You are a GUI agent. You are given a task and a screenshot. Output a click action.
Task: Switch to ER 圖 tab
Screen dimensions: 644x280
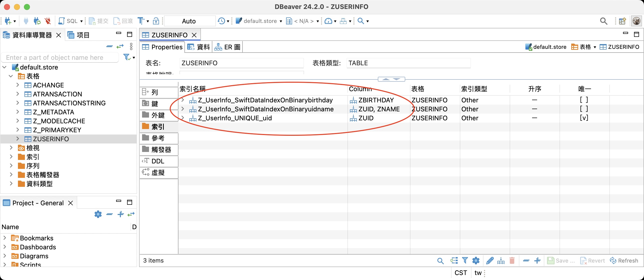pos(227,47)
